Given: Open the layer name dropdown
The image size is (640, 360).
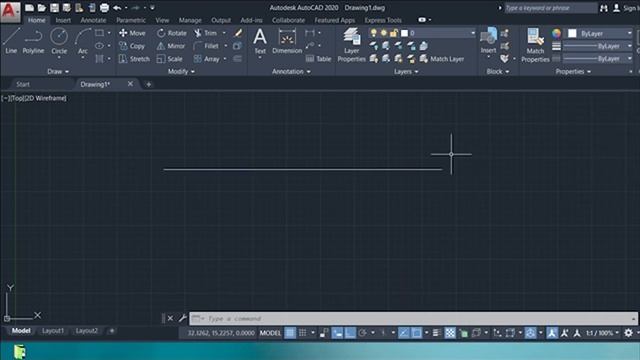Looking at the screenshot, I should [x=473, y=33].
